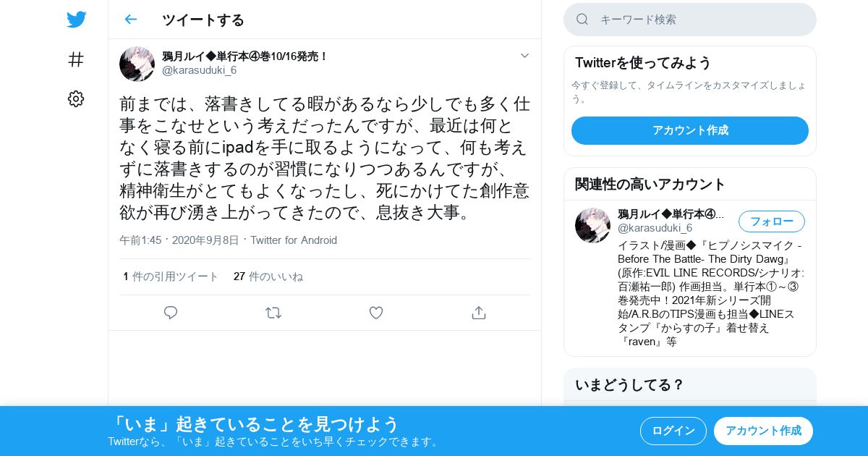The image size is (868, 456).
Task: Click the retweet icon under tweet
Action: point(273,313)
